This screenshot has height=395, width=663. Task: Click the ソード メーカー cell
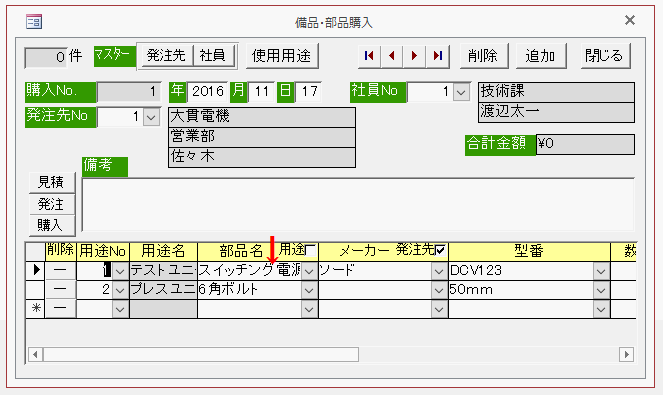tap(375, 270)
